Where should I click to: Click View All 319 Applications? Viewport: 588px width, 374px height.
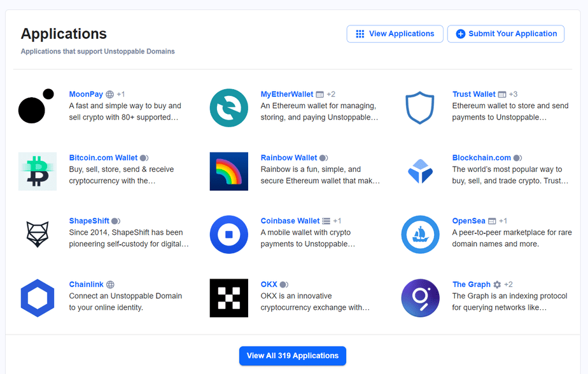[292, 356]
